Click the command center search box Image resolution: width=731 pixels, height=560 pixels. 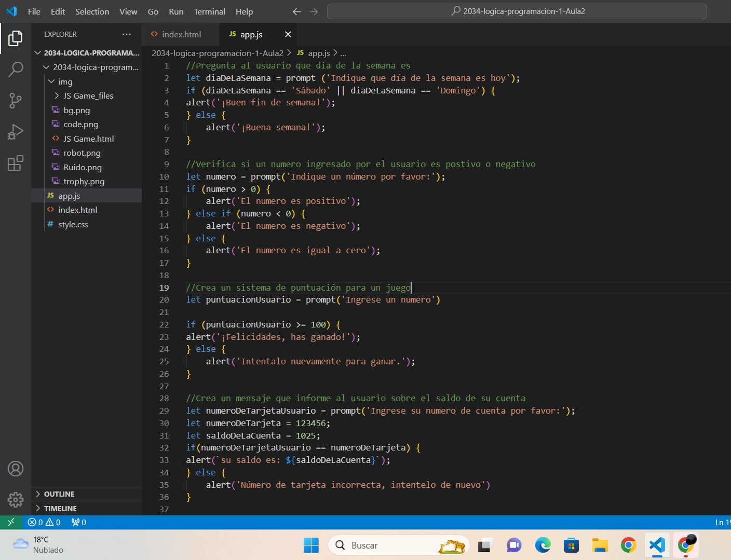pos(517,11)
